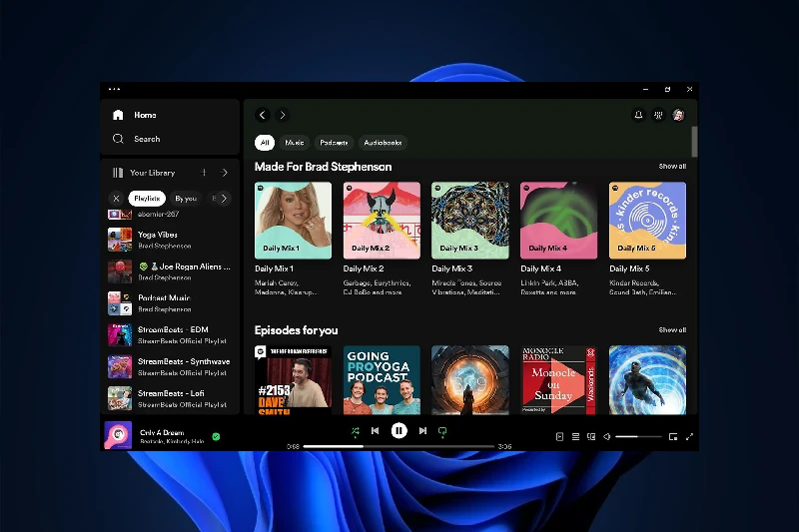The image size is (799, 532).
Task: Open Yoga Vibes playlist
Action: (170, 240)
